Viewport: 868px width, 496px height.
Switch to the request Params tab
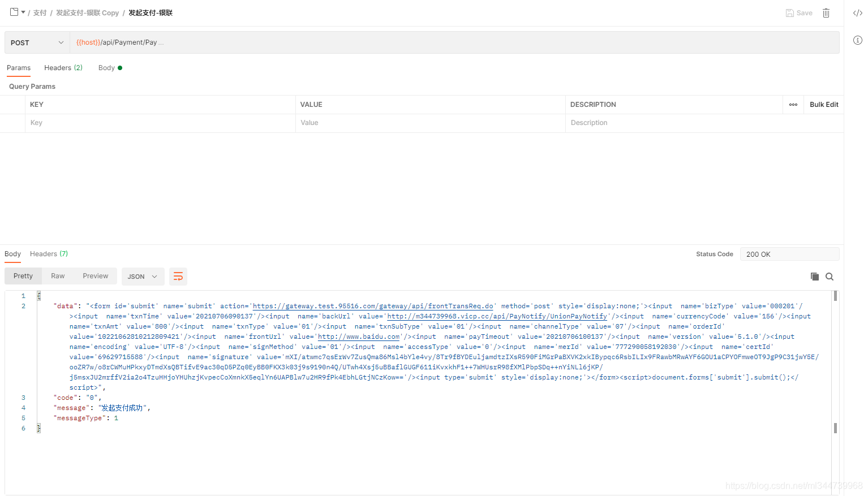[x=19, y=68]
